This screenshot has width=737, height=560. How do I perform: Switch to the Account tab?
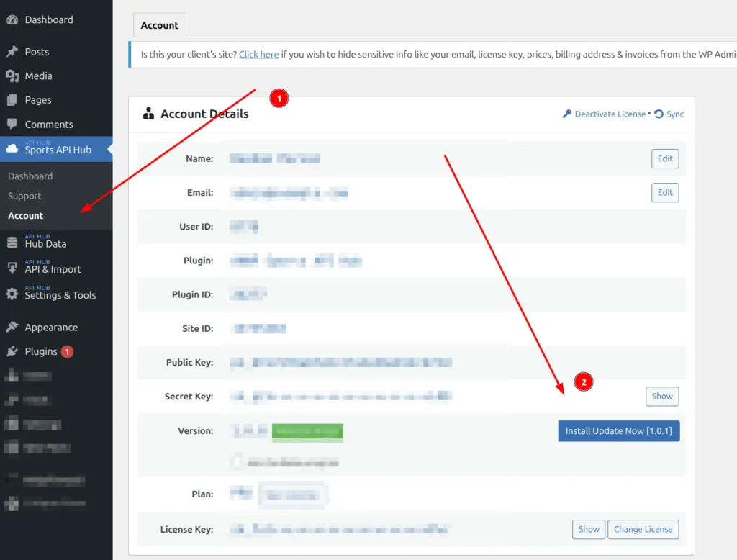coord(160,25)
